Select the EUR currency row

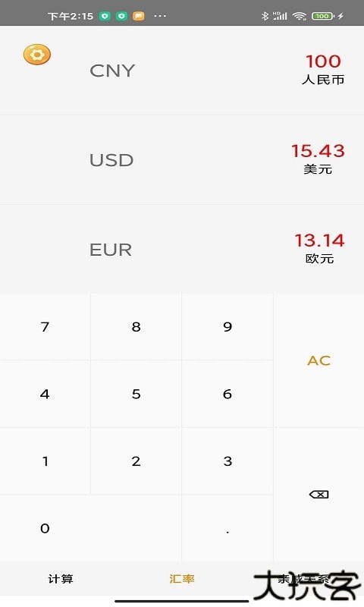(x=182, y=250)
